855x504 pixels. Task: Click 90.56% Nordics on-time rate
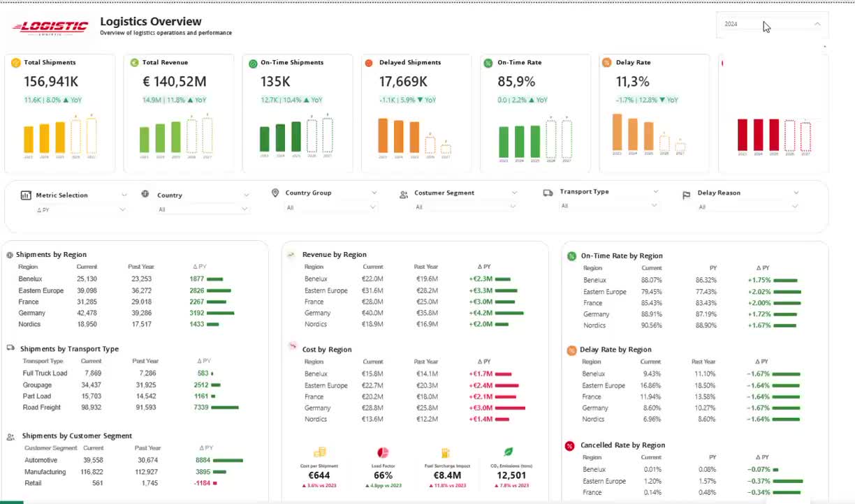click(x=652, y=325)
